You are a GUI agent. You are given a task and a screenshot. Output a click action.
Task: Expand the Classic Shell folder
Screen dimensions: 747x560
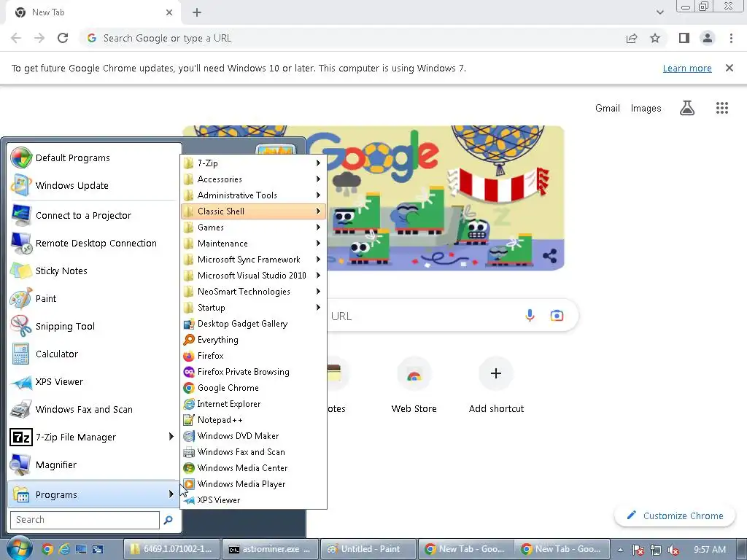pos(254,211)
